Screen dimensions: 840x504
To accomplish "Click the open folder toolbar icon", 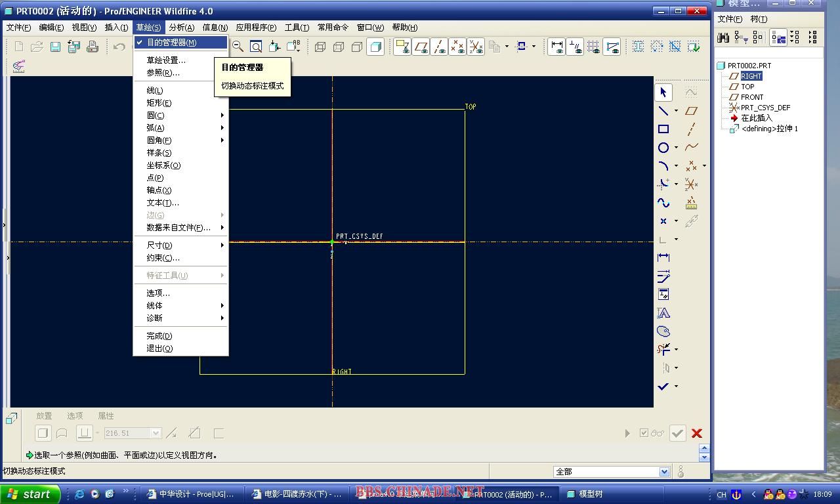I will 37,47.
